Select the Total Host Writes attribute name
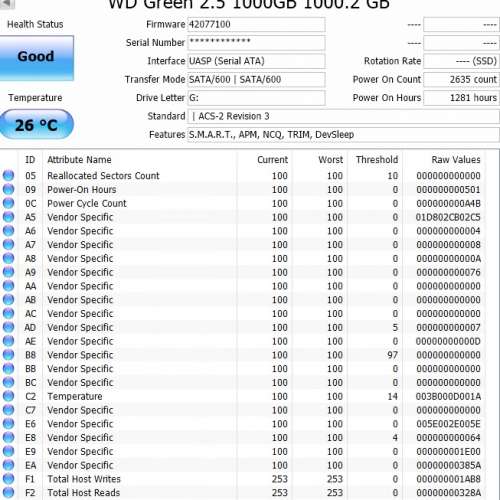 84,479
